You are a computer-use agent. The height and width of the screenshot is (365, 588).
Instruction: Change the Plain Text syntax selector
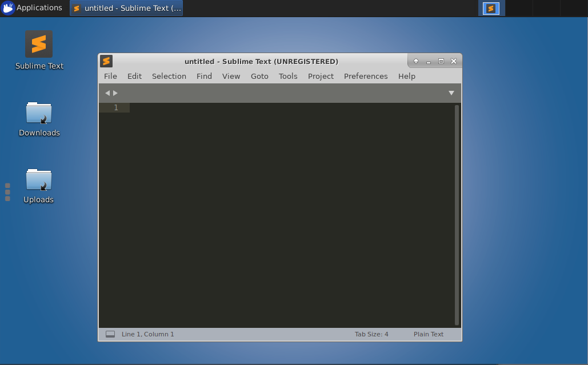[429, 334]
